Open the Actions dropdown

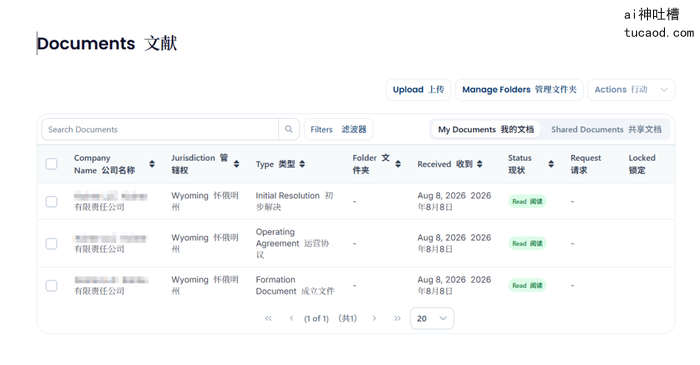pyautogui.click(x=631, y=90)
